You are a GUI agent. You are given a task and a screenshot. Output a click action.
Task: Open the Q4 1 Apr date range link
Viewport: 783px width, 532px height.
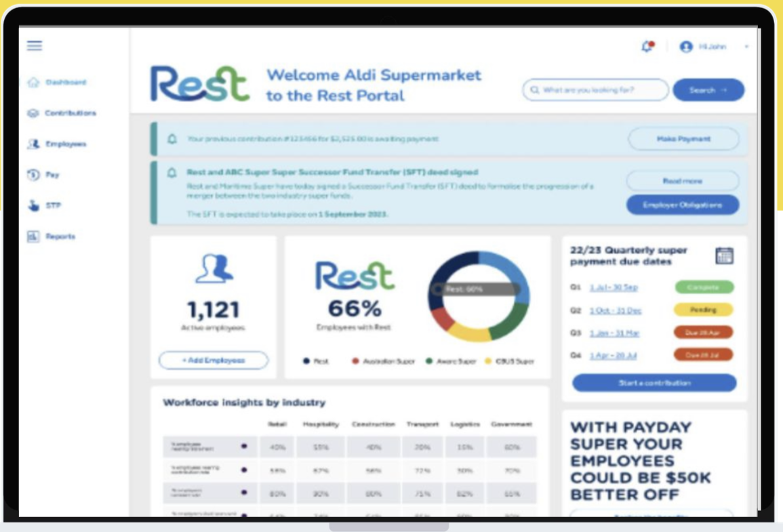point(613,355)
